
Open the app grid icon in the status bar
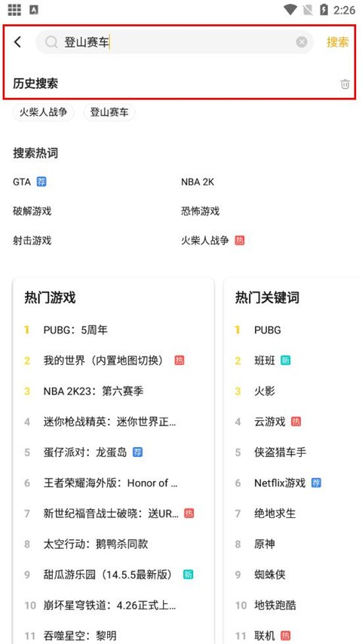(x=14, y=10)
